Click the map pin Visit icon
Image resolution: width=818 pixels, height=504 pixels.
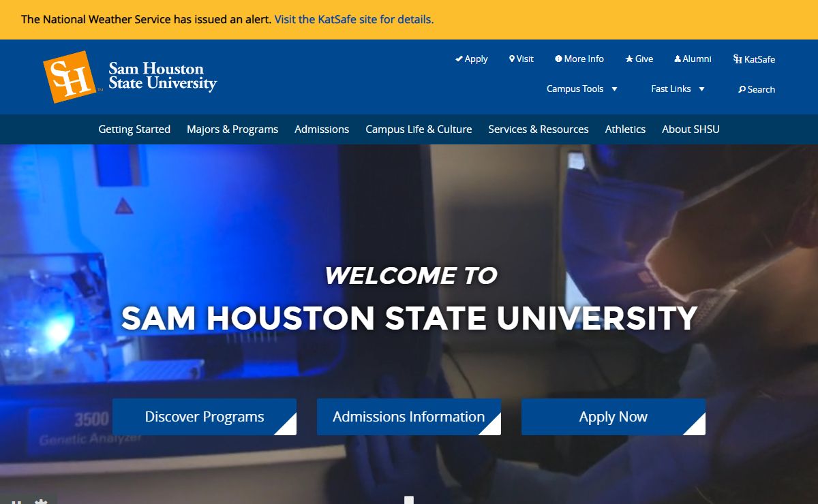point(512,59)
